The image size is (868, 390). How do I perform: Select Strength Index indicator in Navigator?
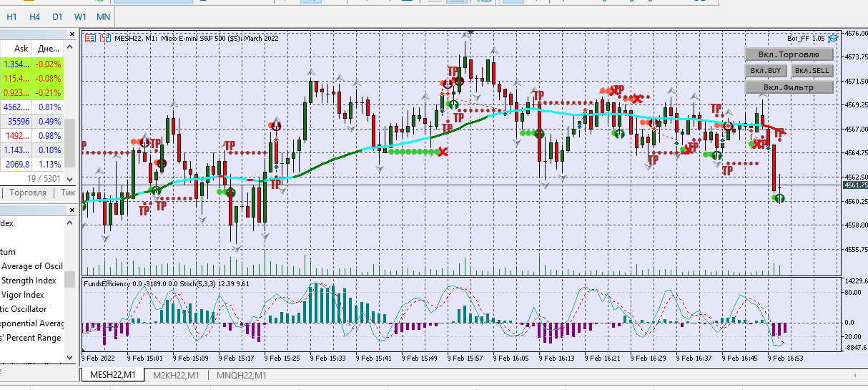click(x=29, y=281)
